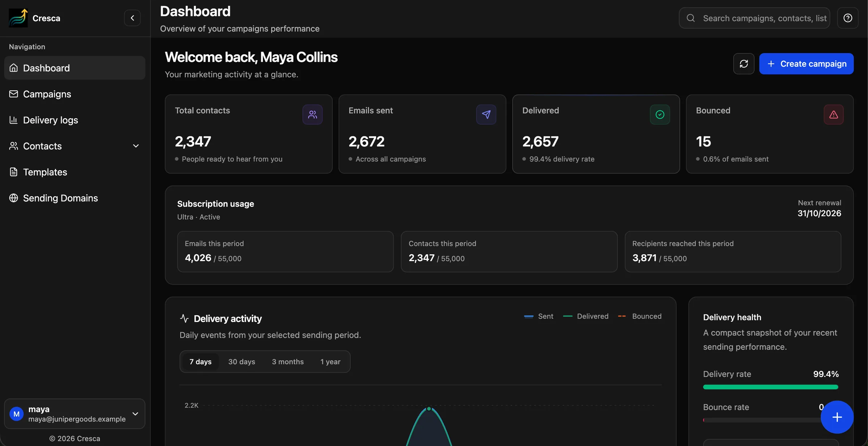Open the maya account dropdown chevron
This screenshot has height=446, width=868.
coord(135,414)
